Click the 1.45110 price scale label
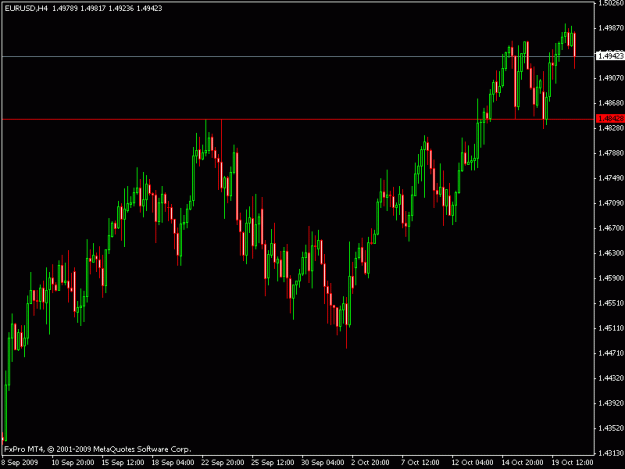625x469 pixels. click(611, 328)
